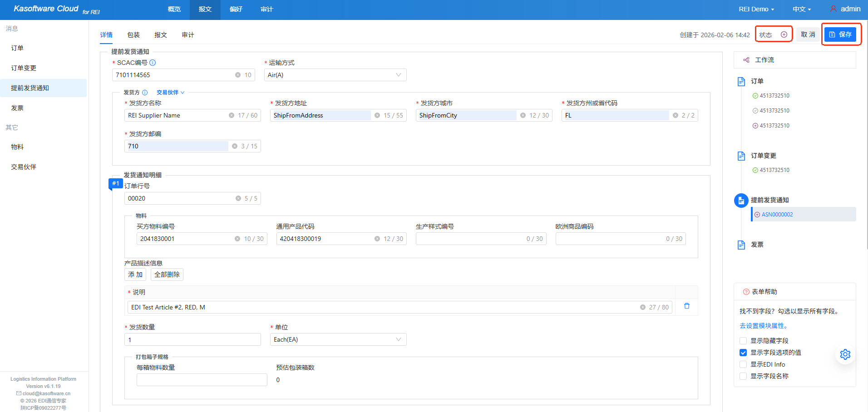The height and width of the screenshot is (412, 868).
Task: Click the 工作流 workflow icon
Action: point(746,60)
